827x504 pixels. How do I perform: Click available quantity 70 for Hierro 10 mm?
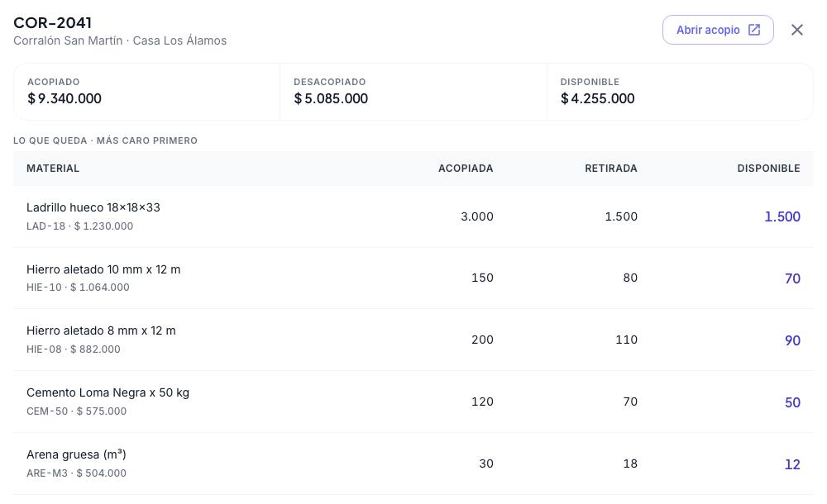pos(792,278)
